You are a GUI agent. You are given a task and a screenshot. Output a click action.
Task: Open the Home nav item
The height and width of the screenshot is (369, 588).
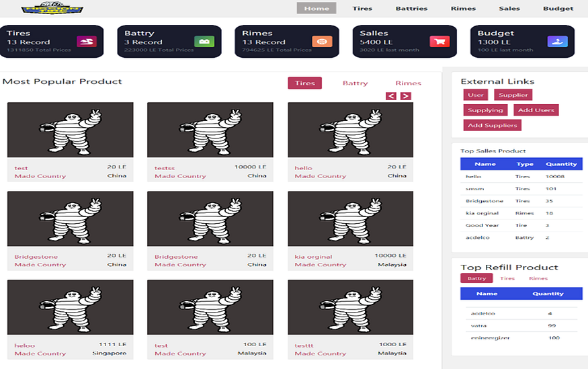tap(317, 8)
